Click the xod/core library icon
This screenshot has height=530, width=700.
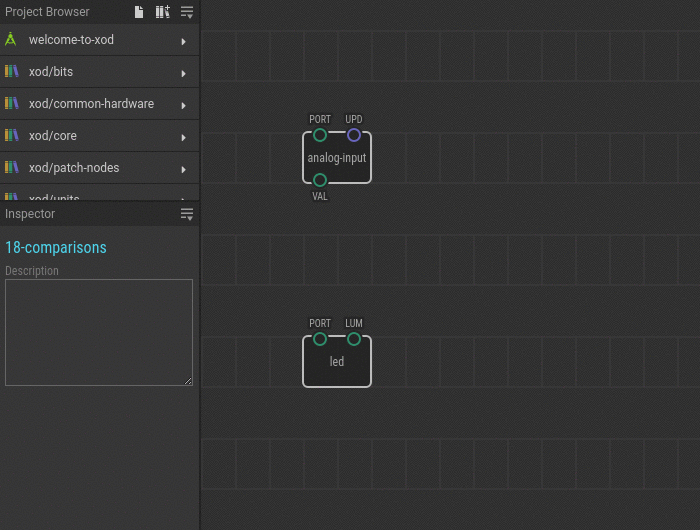pyautogui.click(x=12, y=135)
